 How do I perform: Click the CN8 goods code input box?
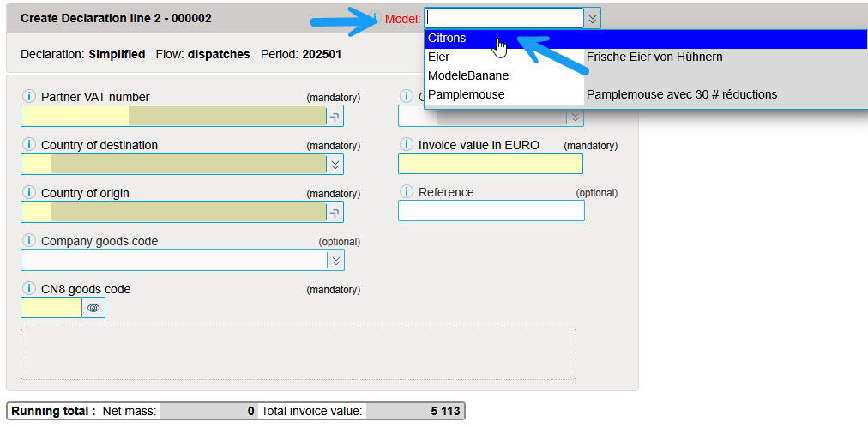[x=51, y=307]
